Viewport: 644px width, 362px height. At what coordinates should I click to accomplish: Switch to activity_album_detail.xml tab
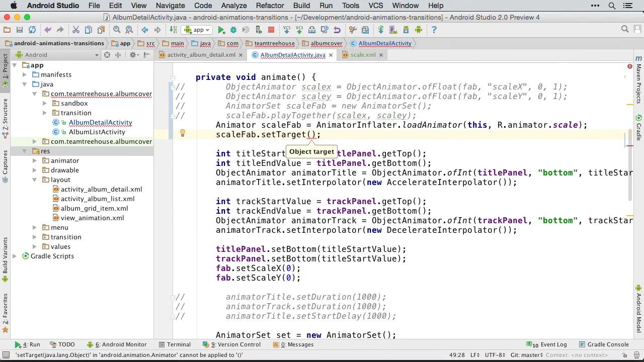(x=201, y=55)
